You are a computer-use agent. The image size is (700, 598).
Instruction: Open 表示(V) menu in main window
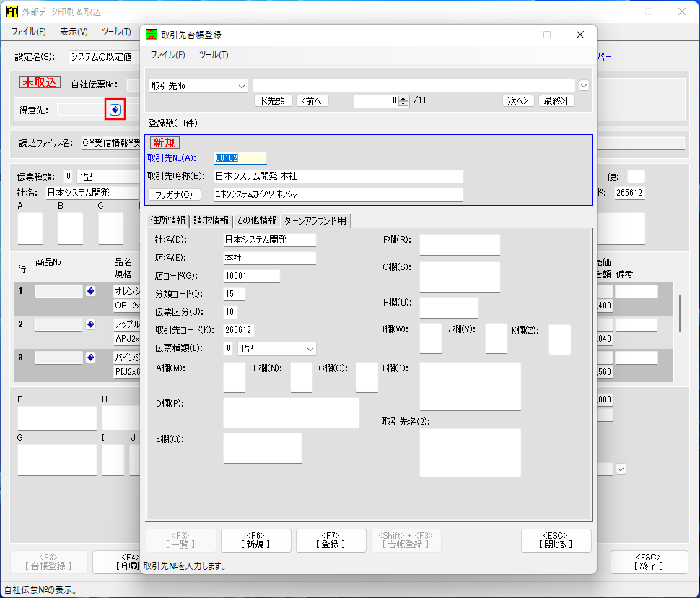point(74,32)
